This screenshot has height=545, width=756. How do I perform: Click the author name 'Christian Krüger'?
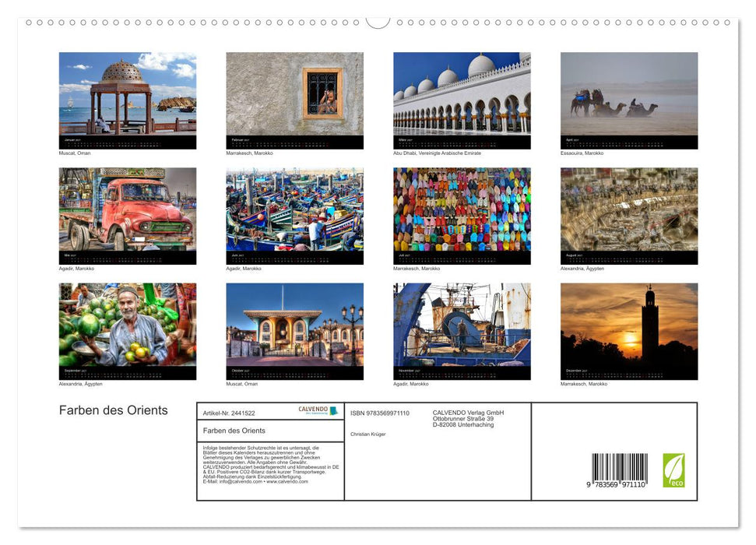point(367,434)
